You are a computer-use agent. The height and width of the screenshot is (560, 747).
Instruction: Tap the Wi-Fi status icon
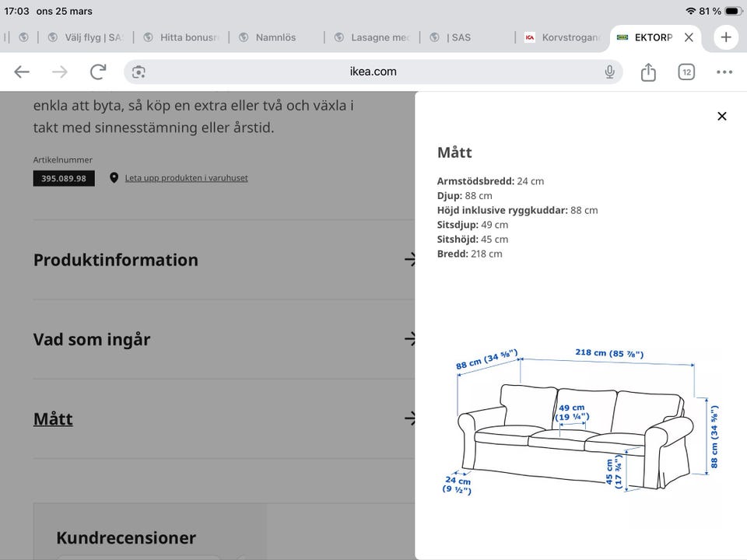[x=691, y=11]
